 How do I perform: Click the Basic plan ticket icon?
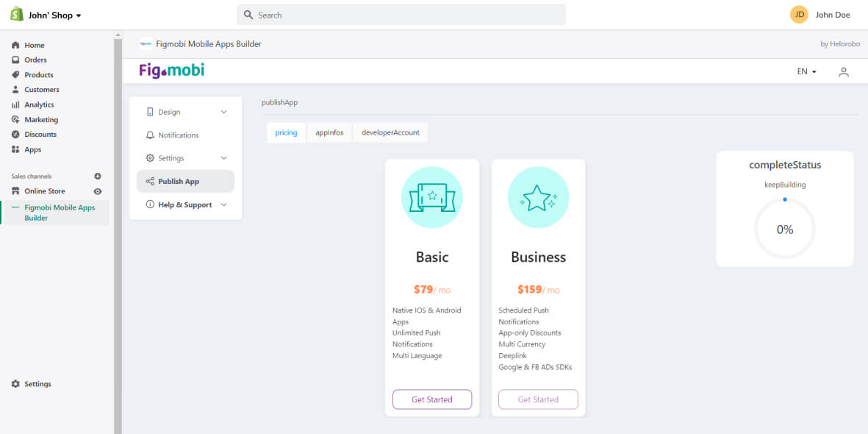coord(432,197)
